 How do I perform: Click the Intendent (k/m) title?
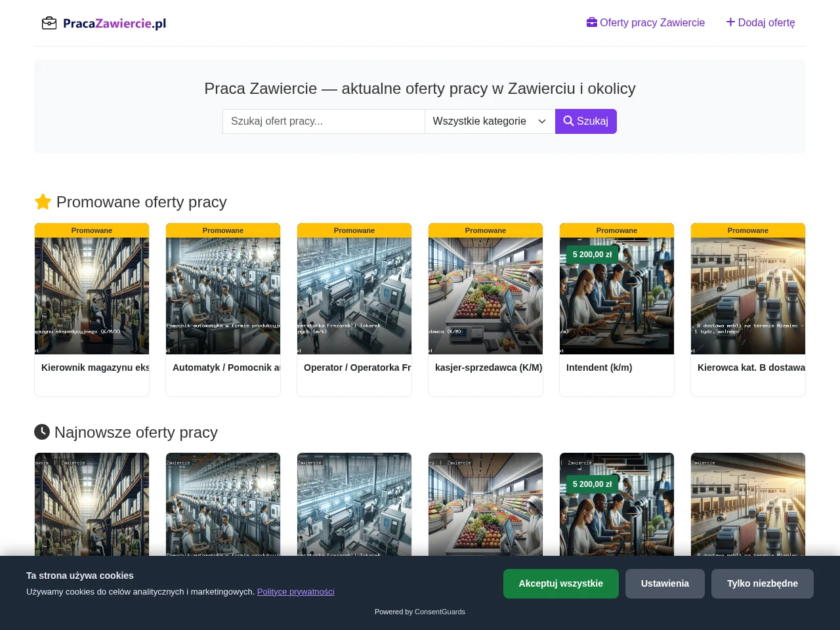pyautogui.click(x=599, y=367)
